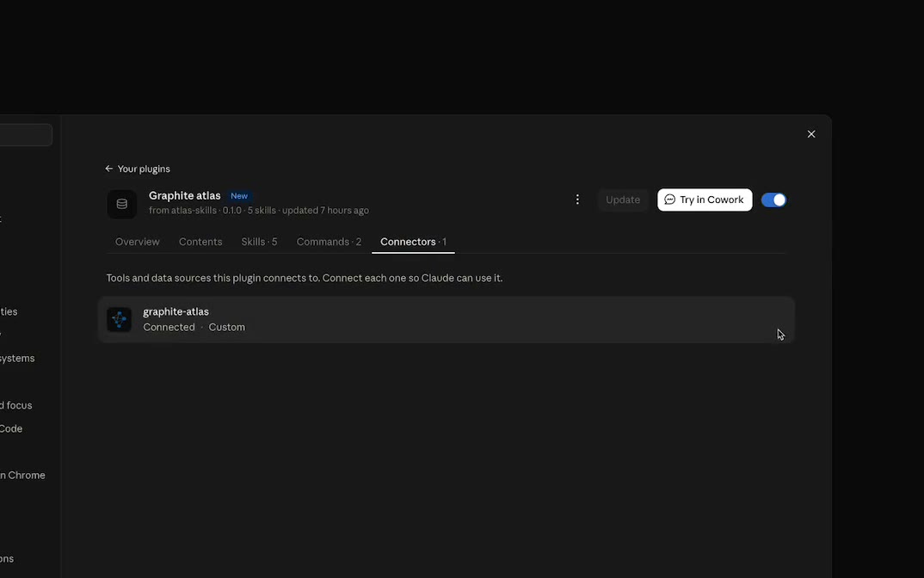The width and height of the screenshot is (924, 578).
Task: Go back via the Your plugins arrow
Action: click(x=109, y=169)
